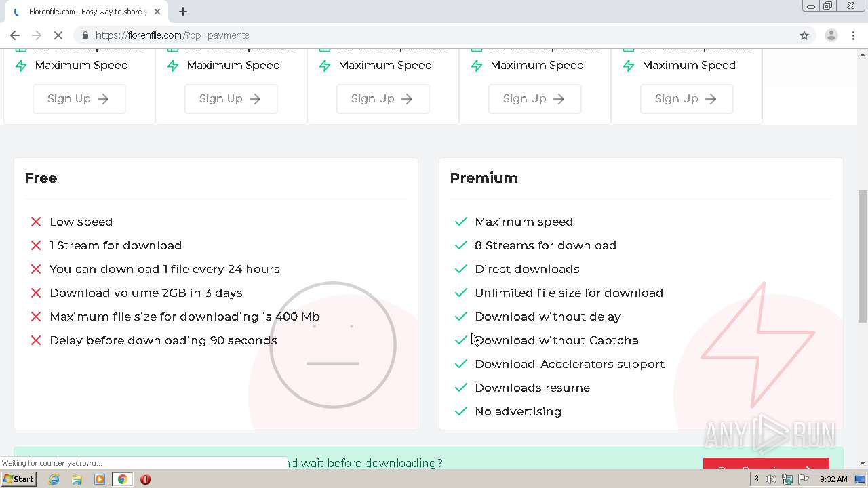The width and height of the screenshot is (868, 488).
Task: Click the checkmark beside Download-Accelerators support
Action: 461,364
